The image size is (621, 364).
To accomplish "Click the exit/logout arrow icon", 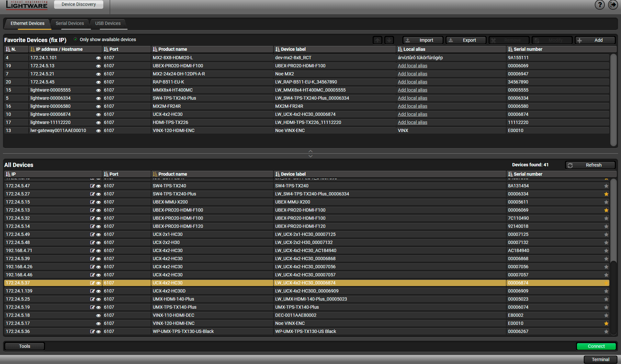I will [x=613, y=5].
